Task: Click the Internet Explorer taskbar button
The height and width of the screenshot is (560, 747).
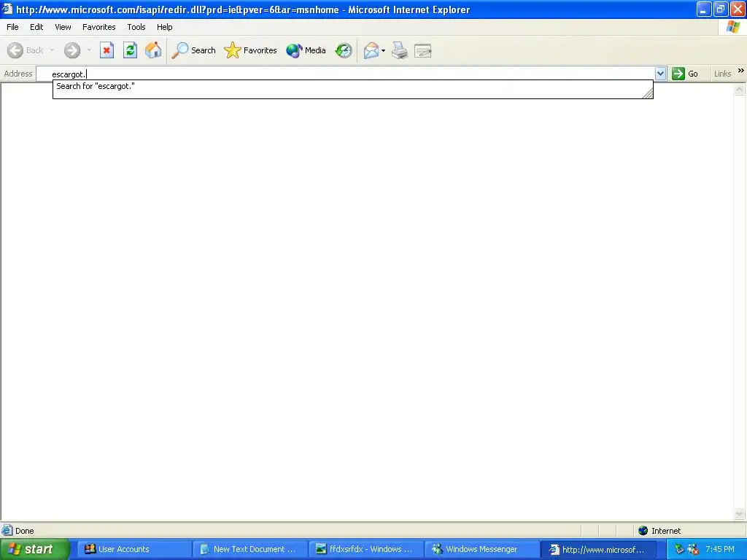Action: (x=598, y=549)
